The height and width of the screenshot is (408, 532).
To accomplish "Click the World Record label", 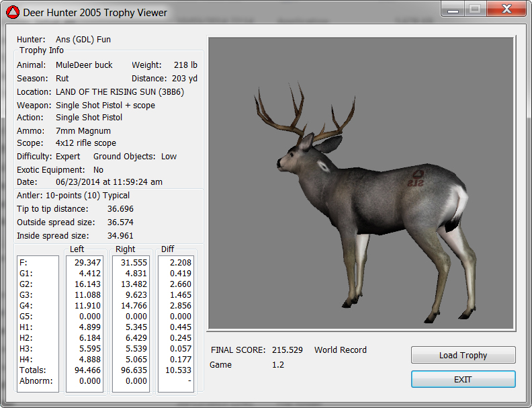I will coord(340,350).
